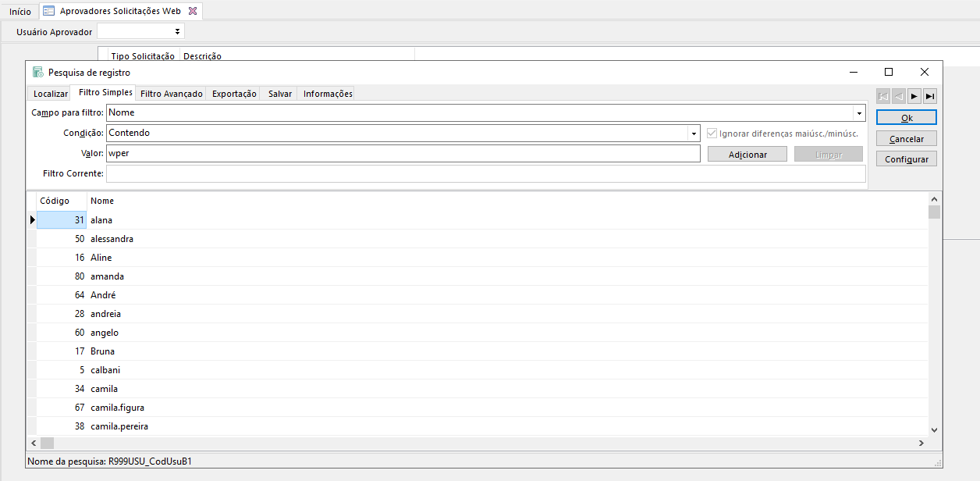Screen dimensions: 980x481
Task: Click the vertical scrollbar down arrow
Action: point(935,429)
